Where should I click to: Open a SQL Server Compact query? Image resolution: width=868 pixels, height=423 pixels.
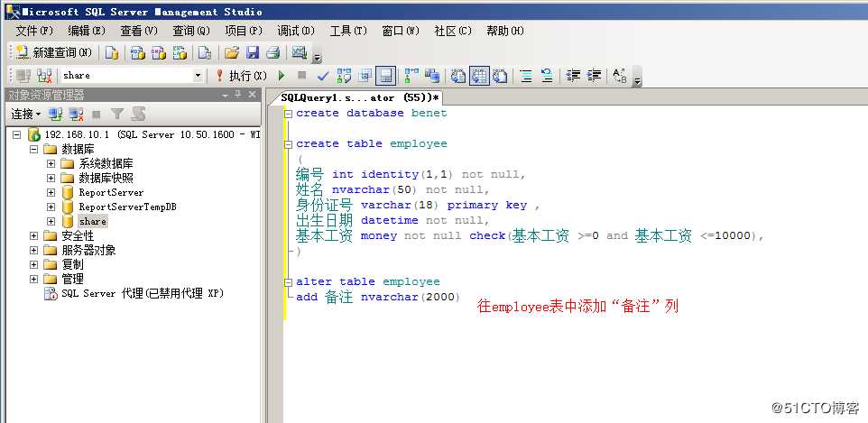[x=205, y=52]
